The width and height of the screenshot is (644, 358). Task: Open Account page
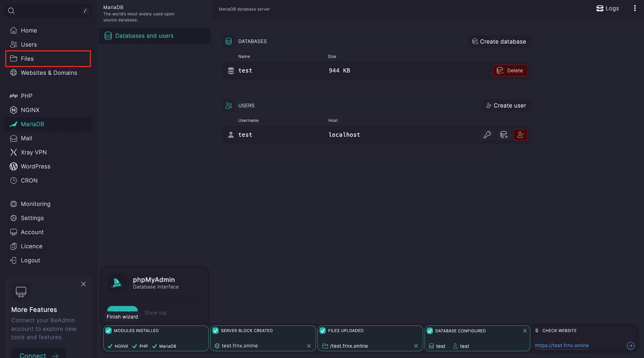click(x=49, y=232)
